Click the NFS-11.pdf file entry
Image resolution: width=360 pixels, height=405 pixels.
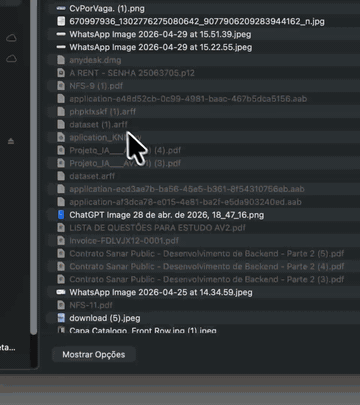point(91,305)
